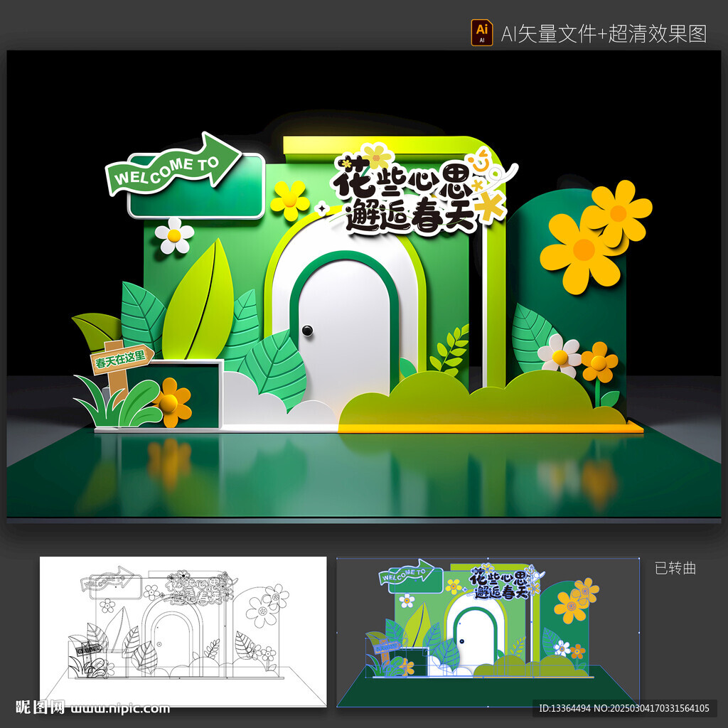This screenshot has height=728, width=728.
Task: Click the black door knob
Action: click(307, 330)
